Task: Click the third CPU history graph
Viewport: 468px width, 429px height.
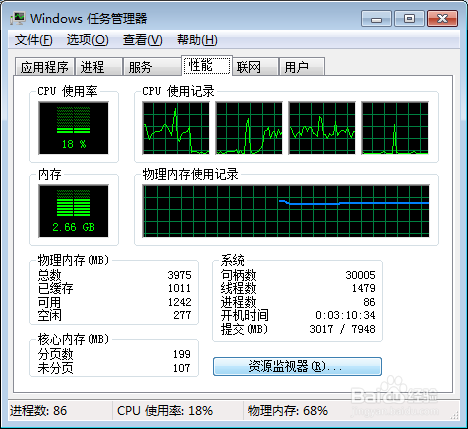Action: tap(322, 128)
